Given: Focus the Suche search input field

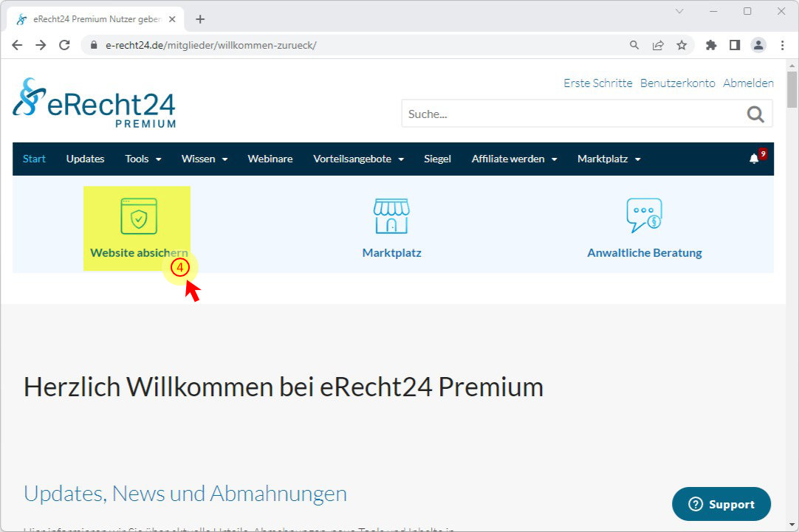Looking at the screenshot, I should tap(573, 114).
